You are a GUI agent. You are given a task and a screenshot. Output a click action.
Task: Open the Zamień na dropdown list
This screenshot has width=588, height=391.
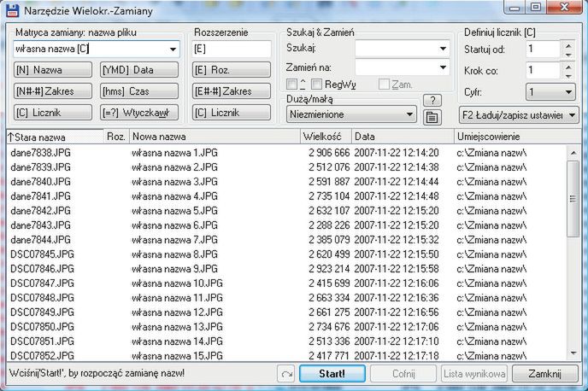pyautogui.click(x=443, y=67)
